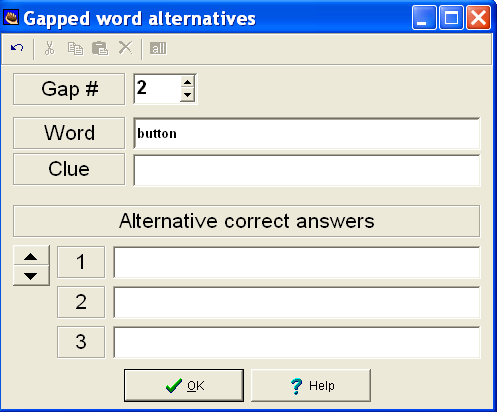This screenshot has width=497, height=412.
Task: Focus the empty Clue text field
Action: (x=307, y=170)
